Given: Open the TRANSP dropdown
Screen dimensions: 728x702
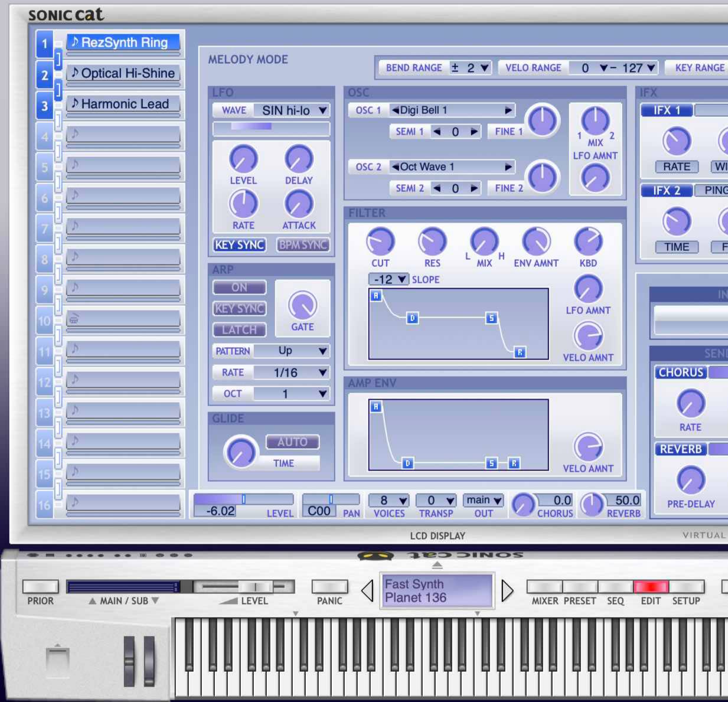Looking at the screenshot, I should [436, 501].
